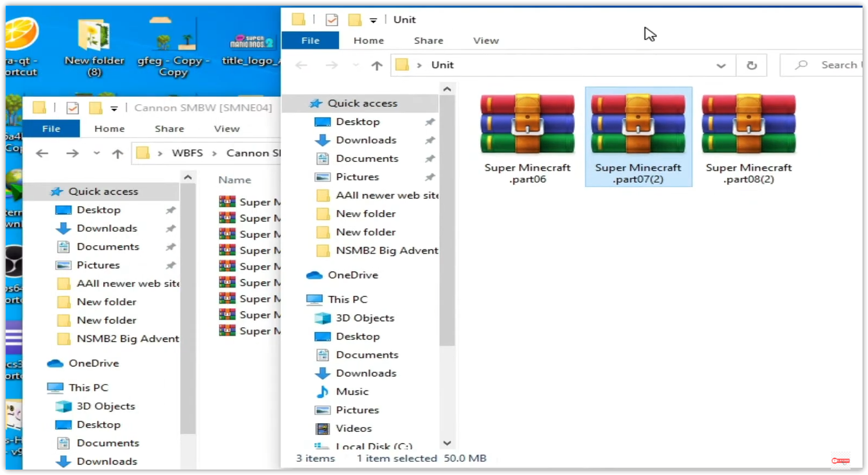Image resolution: width=868 pixels, height=475 pixels.
Task: Click the sidebar scroll-down arrow in Unit window
Action: coord(447,443)
